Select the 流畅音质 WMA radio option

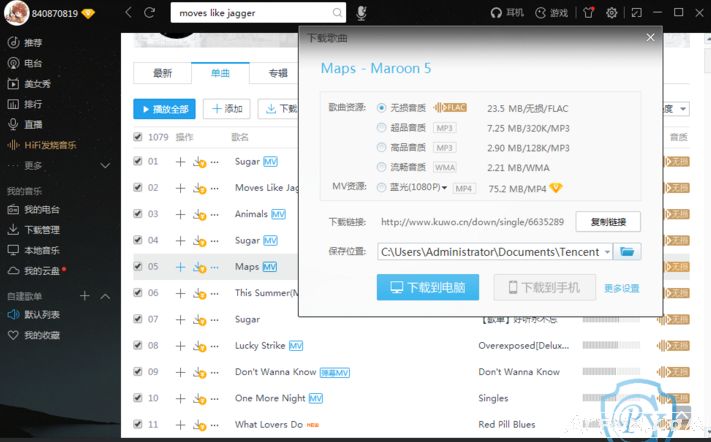click(x=381, y=167)
